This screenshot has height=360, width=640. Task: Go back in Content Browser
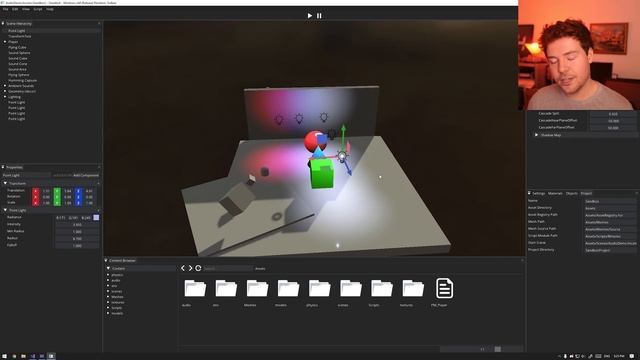pos(183,268)
